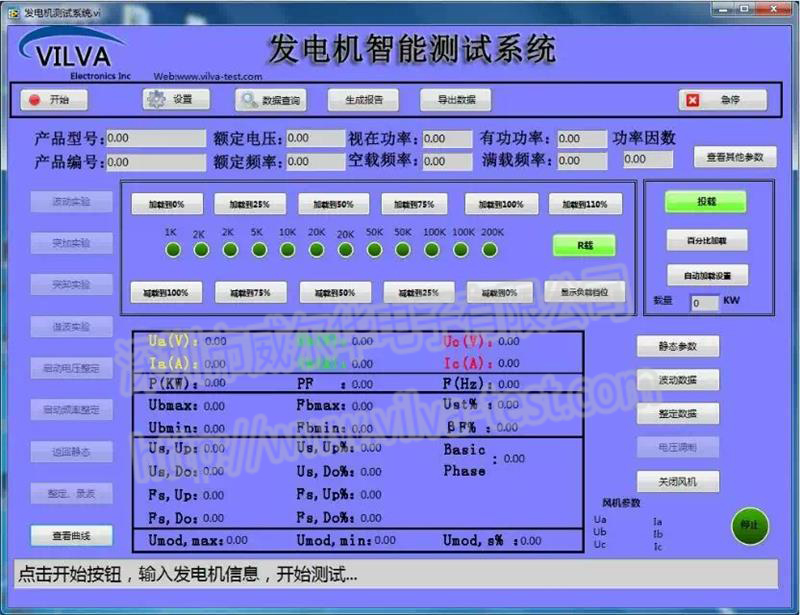The width and height of the screenshot is (800, 615).
Task: Open 设置 with the gear icon
Action: [x=174, y=100]
